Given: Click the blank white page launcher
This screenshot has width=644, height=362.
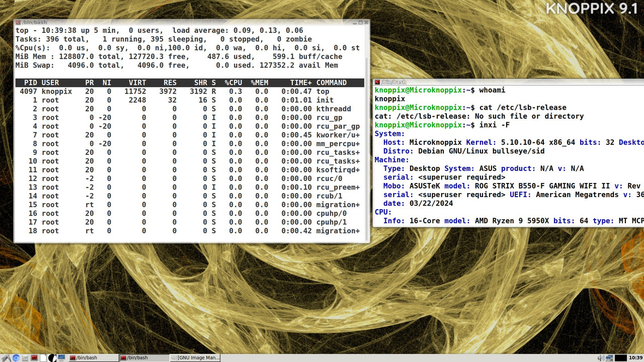Looking at the screenshot, I should click(43, 358).
